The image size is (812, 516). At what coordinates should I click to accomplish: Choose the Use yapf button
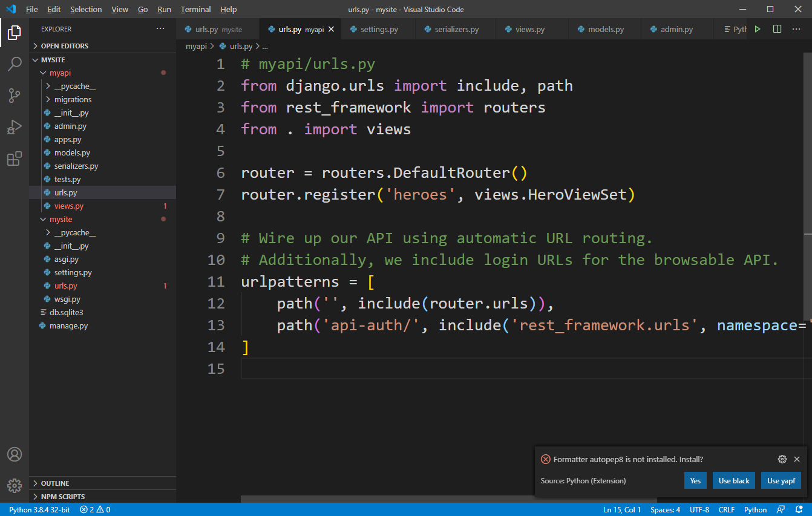click(x=781, y=481)
